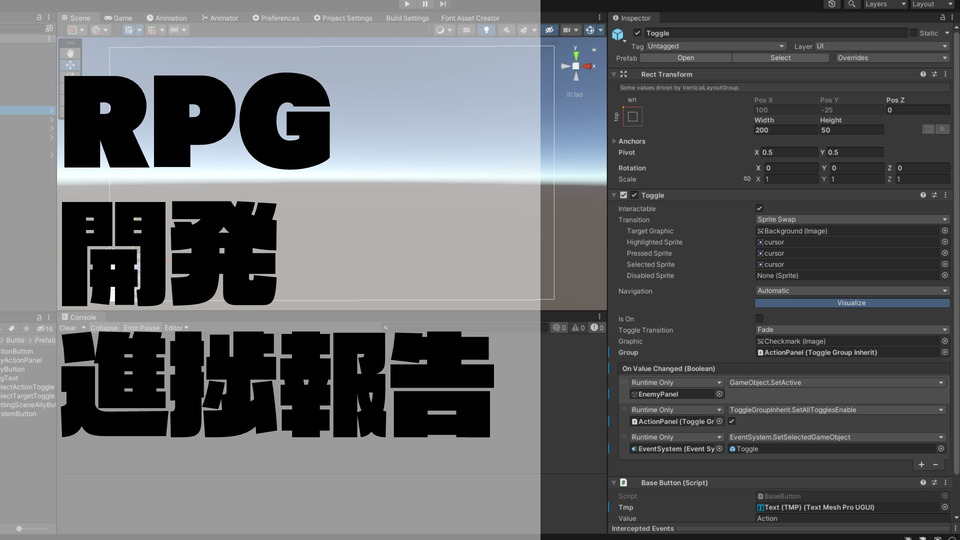Uncheck the Interactable checkbox
Screen dimensions: 960x540
(x=759, y=208)
